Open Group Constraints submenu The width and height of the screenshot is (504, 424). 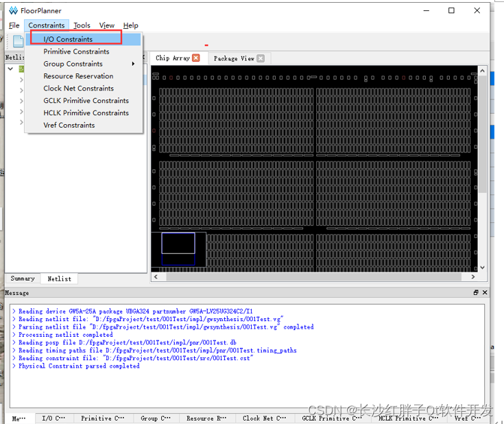pos(83,64)
